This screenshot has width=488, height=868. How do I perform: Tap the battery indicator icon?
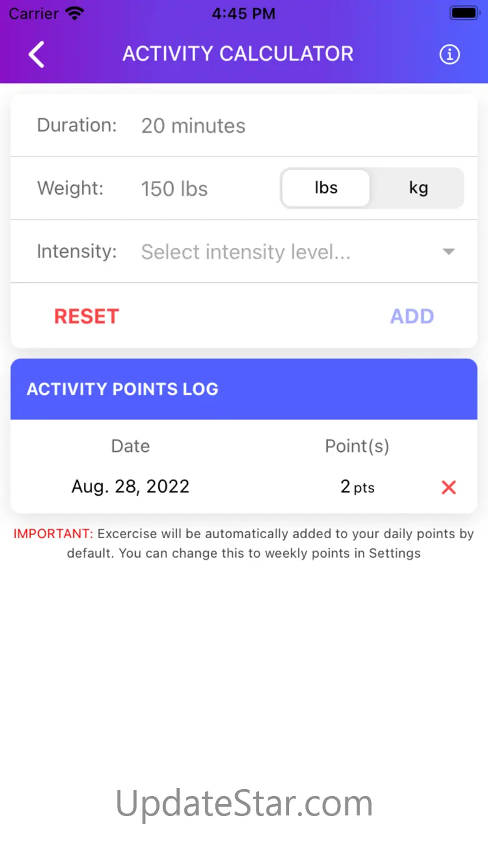coord(464,13)
